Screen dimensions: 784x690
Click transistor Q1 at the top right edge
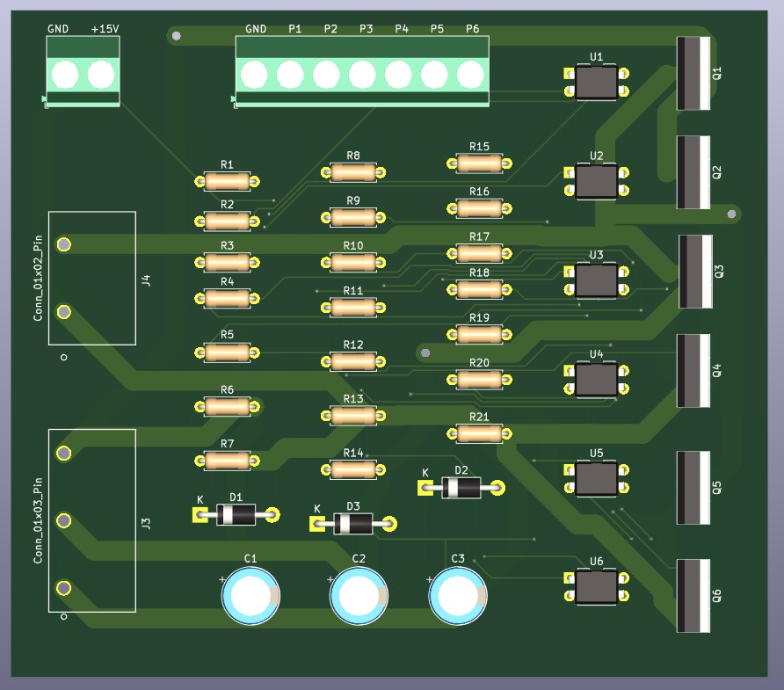click(693, 72)
